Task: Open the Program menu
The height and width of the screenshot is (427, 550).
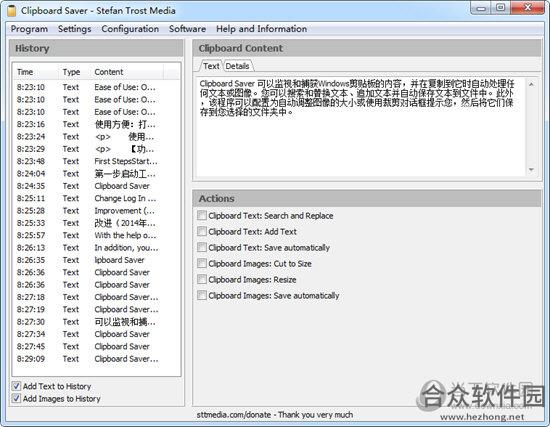Action: (29, 29)
